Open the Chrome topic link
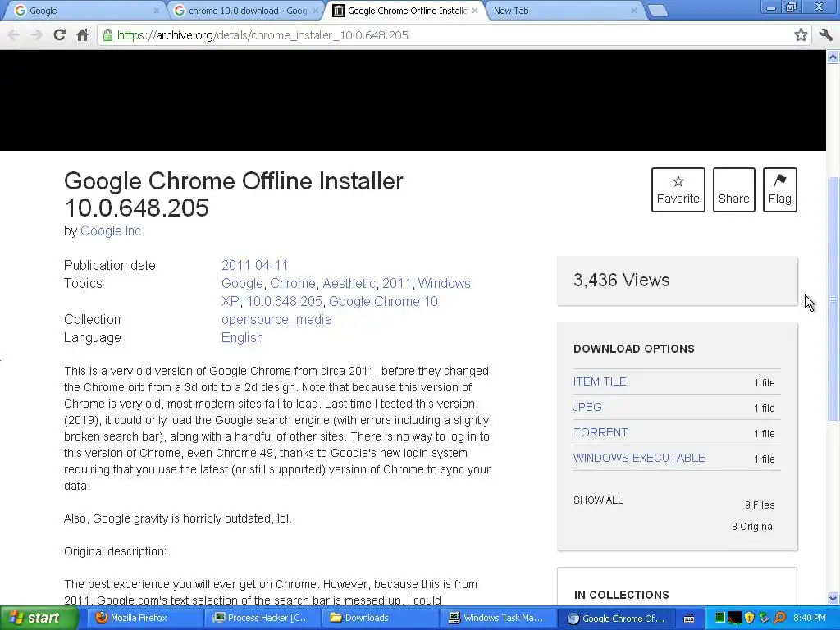The height and width of the screenshot is (630, 840). click(293, 283)
